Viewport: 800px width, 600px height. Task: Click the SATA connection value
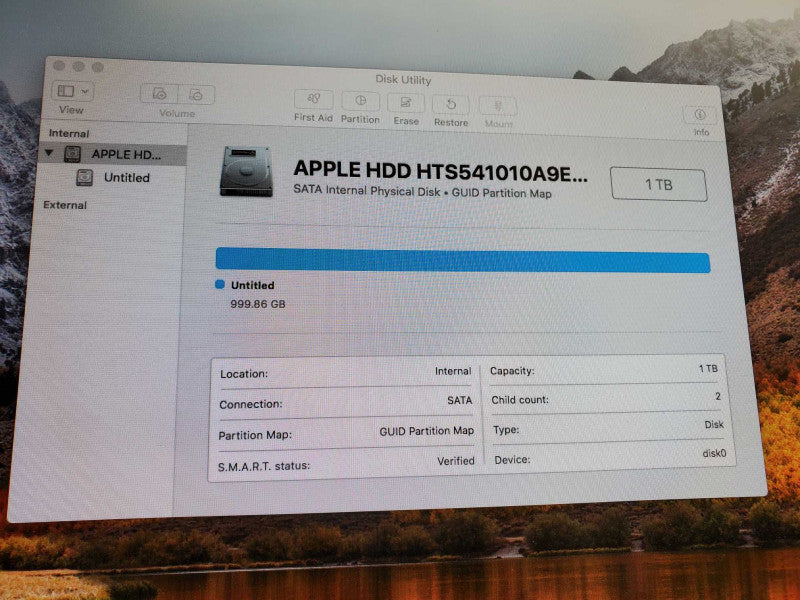tap(460, 401)
